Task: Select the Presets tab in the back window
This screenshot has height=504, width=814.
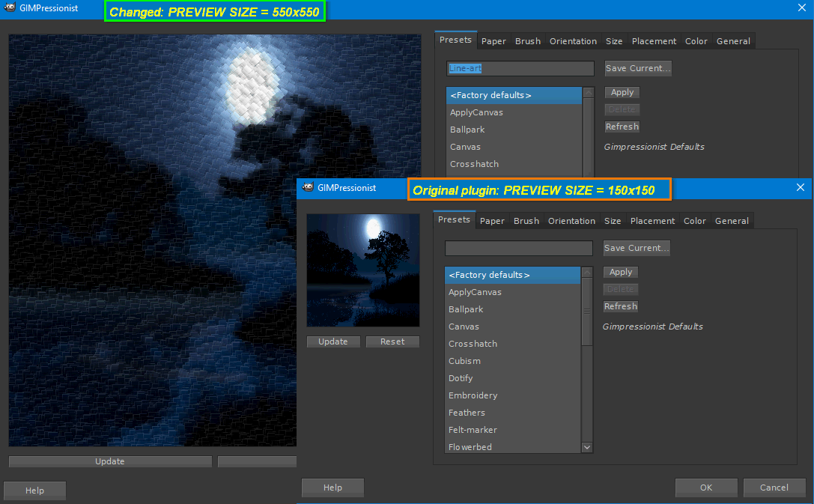Action: [x=455, y=40]
